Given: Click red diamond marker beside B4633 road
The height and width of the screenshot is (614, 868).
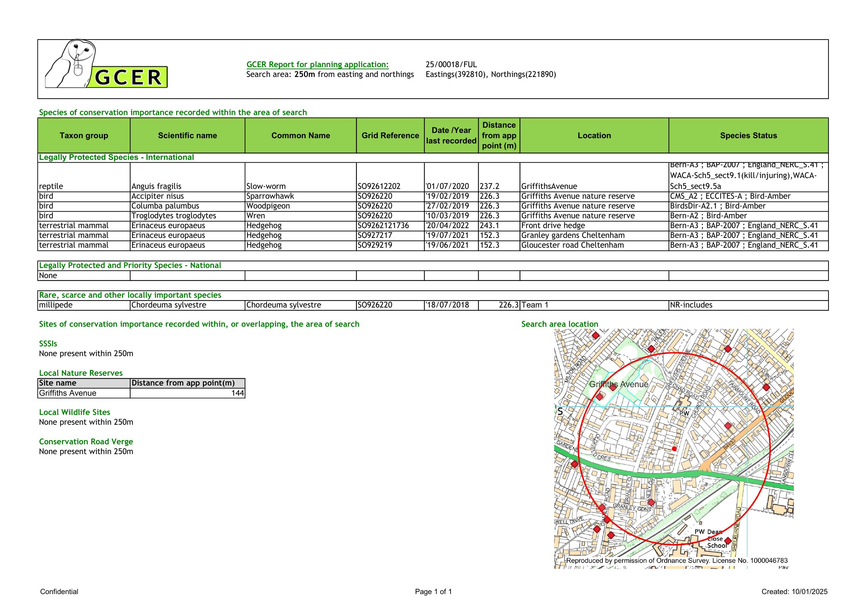Looking at the screenshot, I should coord(728,426).
